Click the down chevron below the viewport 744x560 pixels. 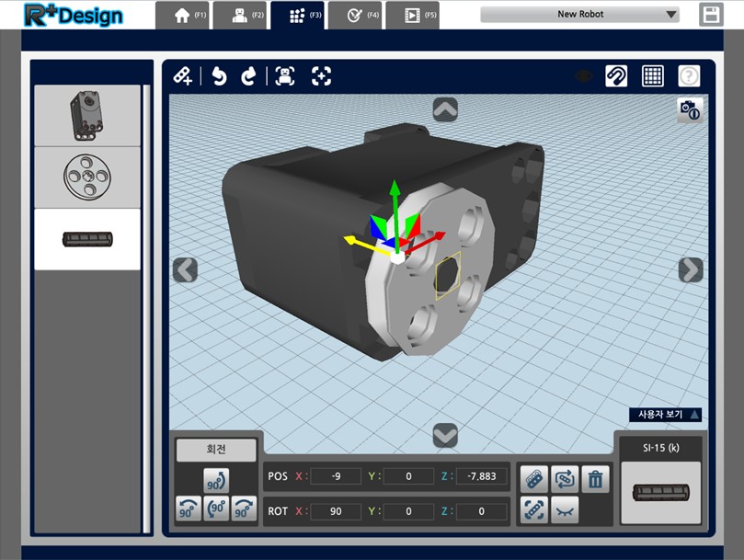click(445, 435)
